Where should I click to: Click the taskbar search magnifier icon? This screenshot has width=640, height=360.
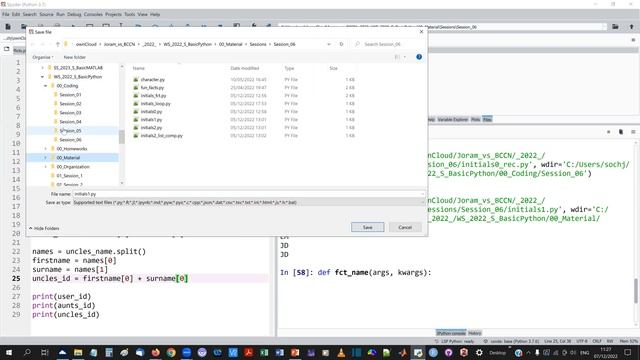tap(27, 352)
